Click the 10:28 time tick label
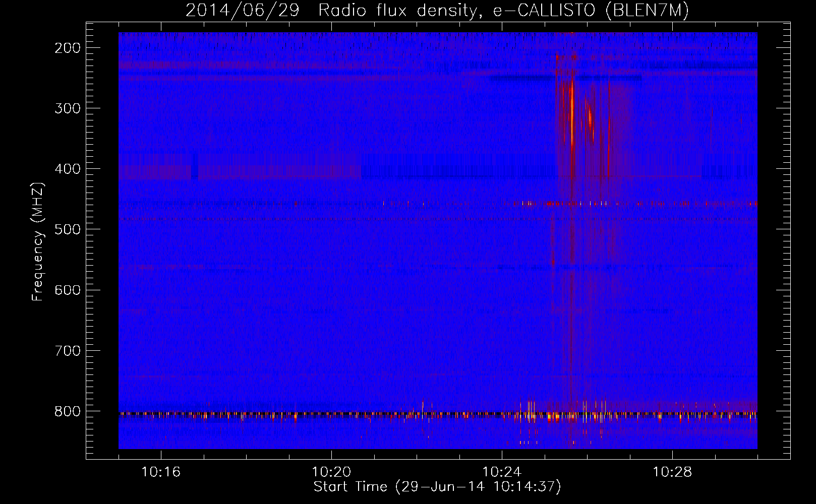The image size is (816, 504). tap(672, 472)
